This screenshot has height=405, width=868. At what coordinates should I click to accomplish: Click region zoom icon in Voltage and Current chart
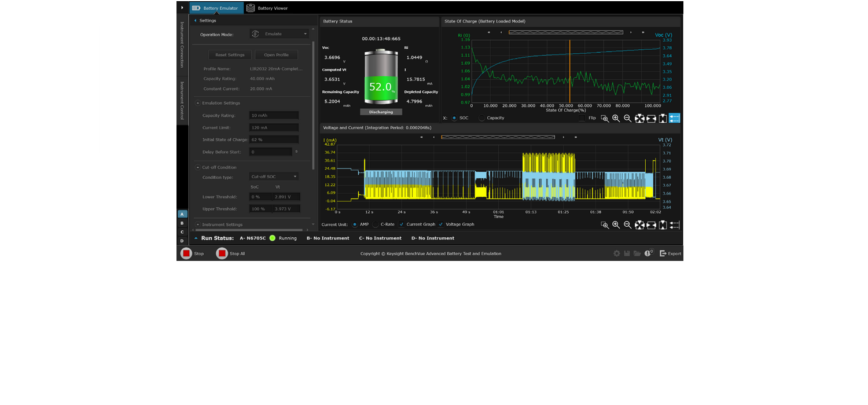coord(605,225)
